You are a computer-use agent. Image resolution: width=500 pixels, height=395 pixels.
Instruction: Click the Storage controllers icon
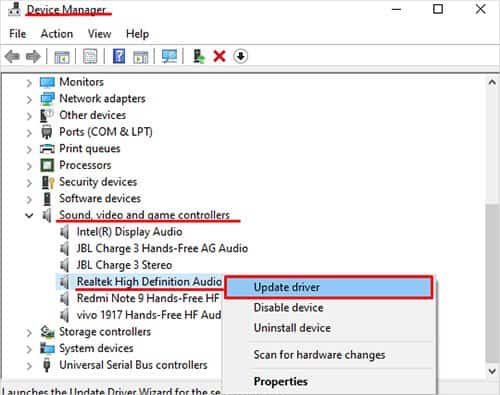[x=47, y=332]
